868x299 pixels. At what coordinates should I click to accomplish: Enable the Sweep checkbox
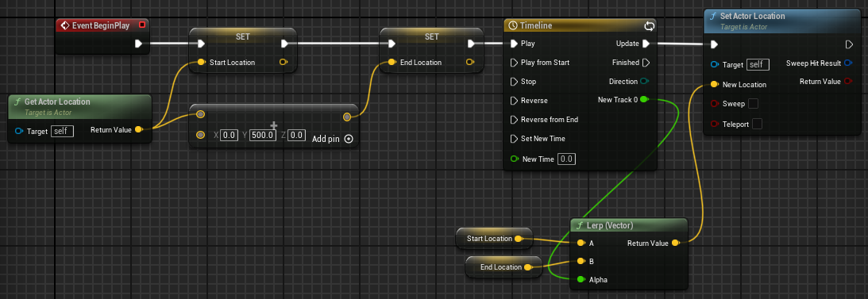[753, 103]
